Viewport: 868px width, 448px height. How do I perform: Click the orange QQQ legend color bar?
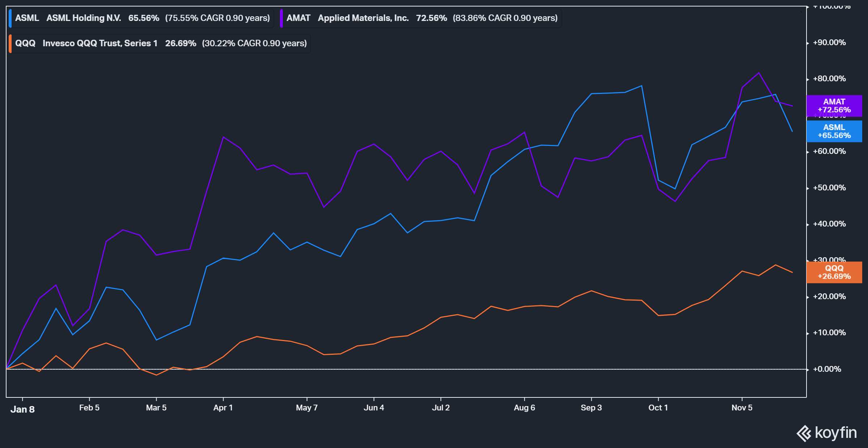tap(10, 44)
